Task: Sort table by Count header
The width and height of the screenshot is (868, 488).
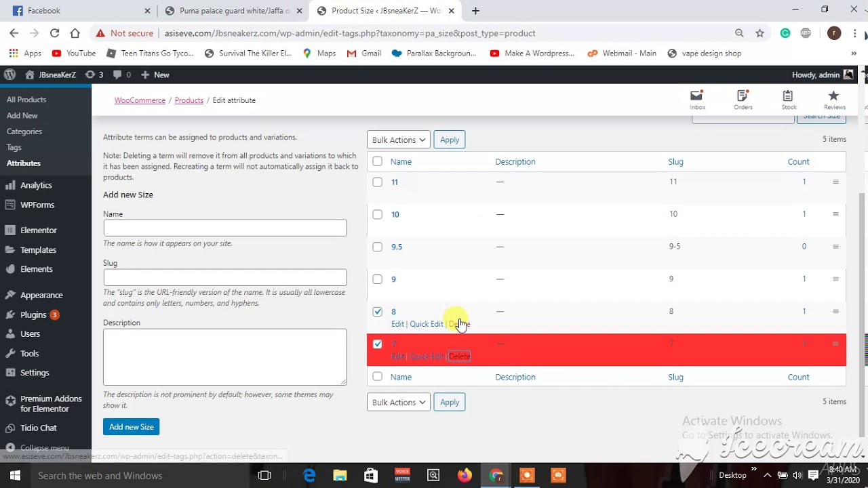Action: pos(798,162)
